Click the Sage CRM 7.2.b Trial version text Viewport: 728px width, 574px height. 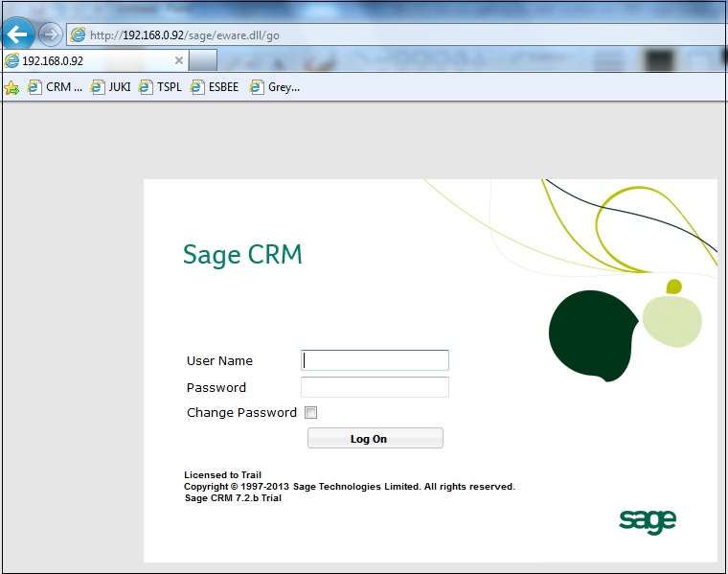coord(233,498)
